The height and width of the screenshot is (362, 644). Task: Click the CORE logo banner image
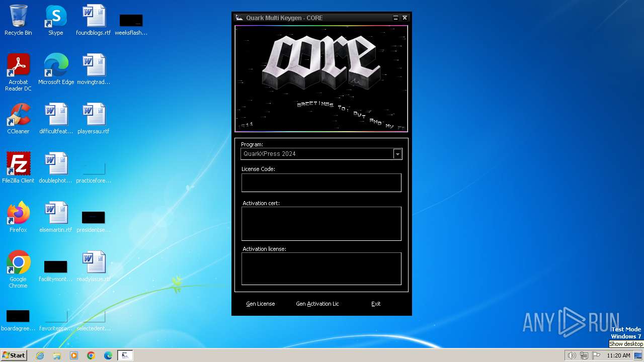point(321,79)
